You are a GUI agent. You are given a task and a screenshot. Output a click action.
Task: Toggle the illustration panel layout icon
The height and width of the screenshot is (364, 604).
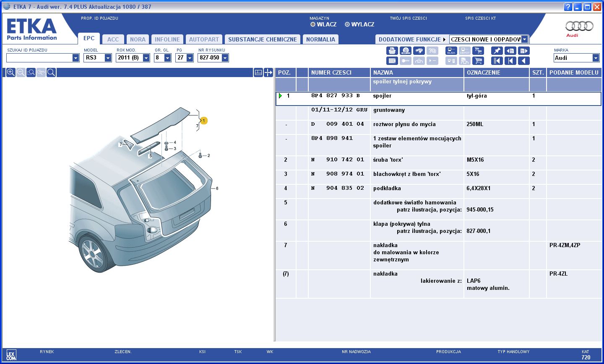(x=258, y=72)
